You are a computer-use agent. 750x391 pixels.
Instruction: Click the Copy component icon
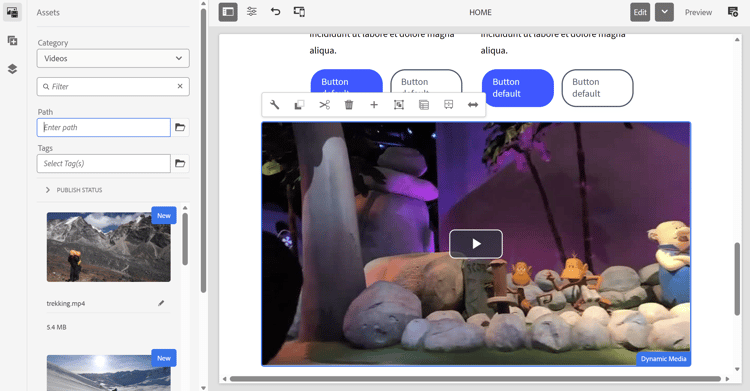pos(299,105)
